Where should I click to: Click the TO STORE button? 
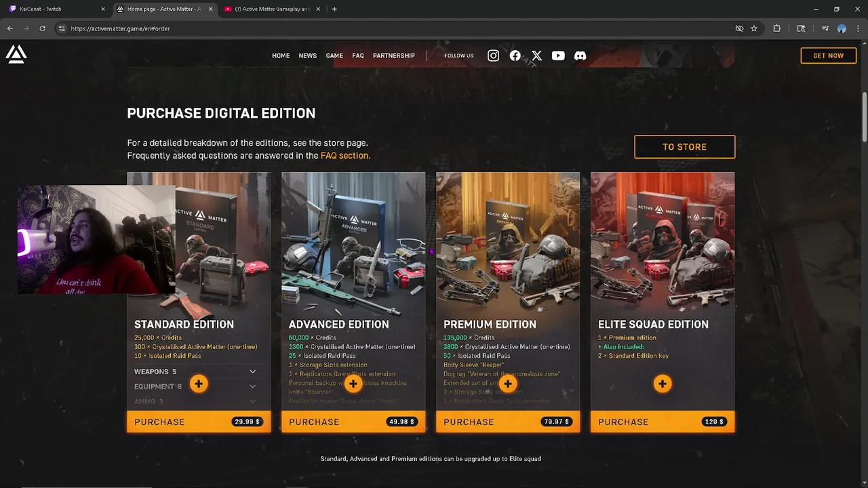[x=684, y=147]
